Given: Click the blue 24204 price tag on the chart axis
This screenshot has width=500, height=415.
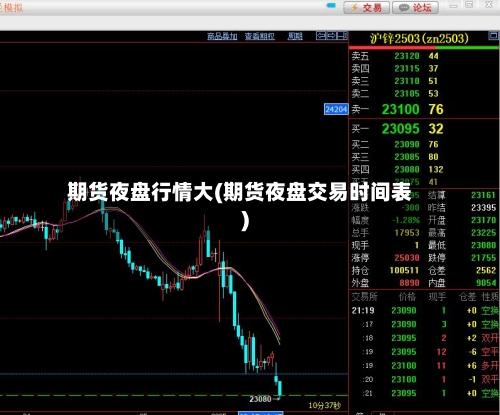Looking at the screenshot, I should 336,109.
